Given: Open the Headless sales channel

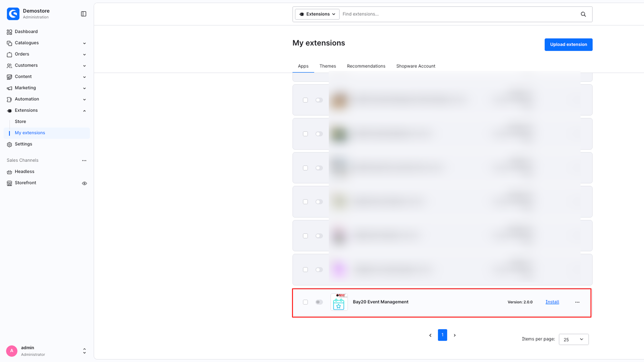Looking at the screenshot, I should tap(24, 172).
